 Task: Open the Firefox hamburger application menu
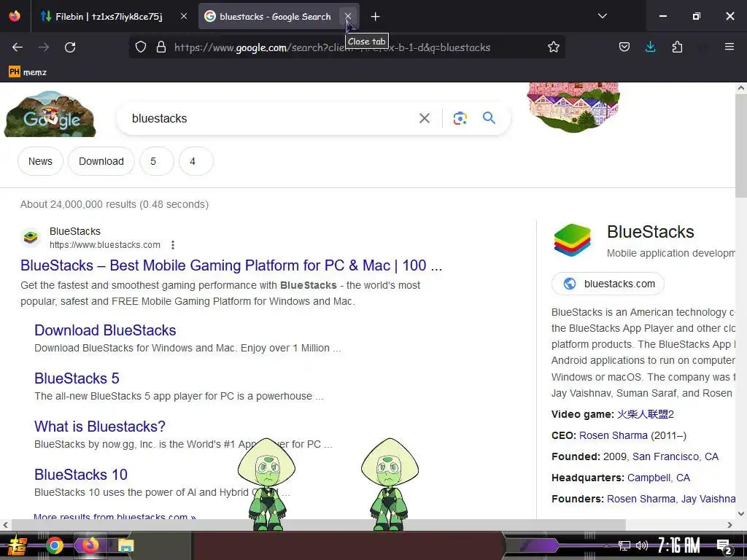[729, 47]
